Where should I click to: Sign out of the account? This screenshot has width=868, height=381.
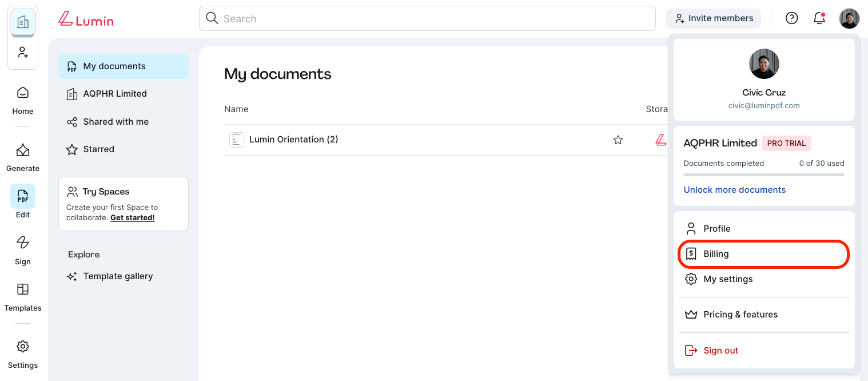[x=764, y=351]
